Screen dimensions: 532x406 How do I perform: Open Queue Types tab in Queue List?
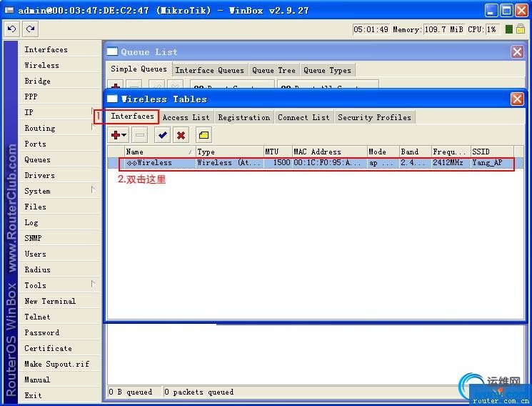click(327, 70)
